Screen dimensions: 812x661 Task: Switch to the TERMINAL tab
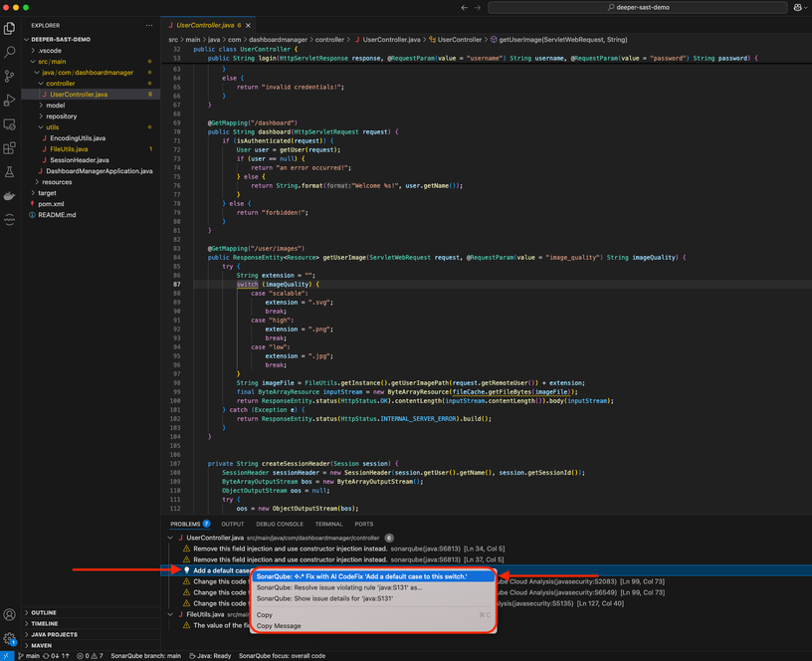coord(329,524)
